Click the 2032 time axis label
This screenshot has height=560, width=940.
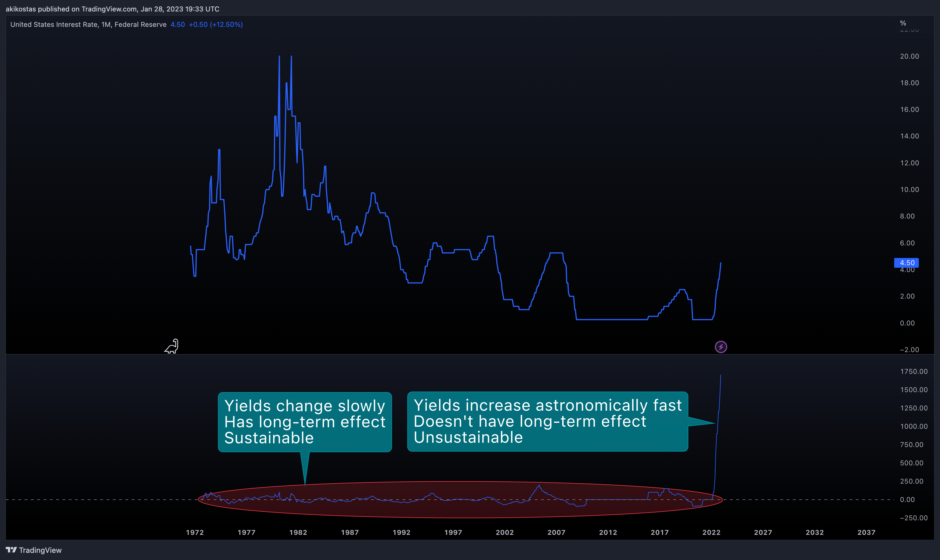(815, 533)
